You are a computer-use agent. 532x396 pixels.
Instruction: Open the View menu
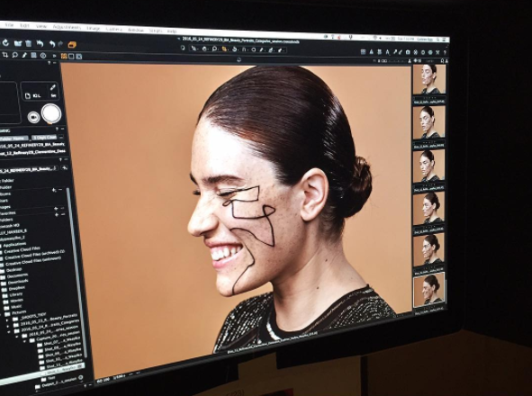pos(41,26)
